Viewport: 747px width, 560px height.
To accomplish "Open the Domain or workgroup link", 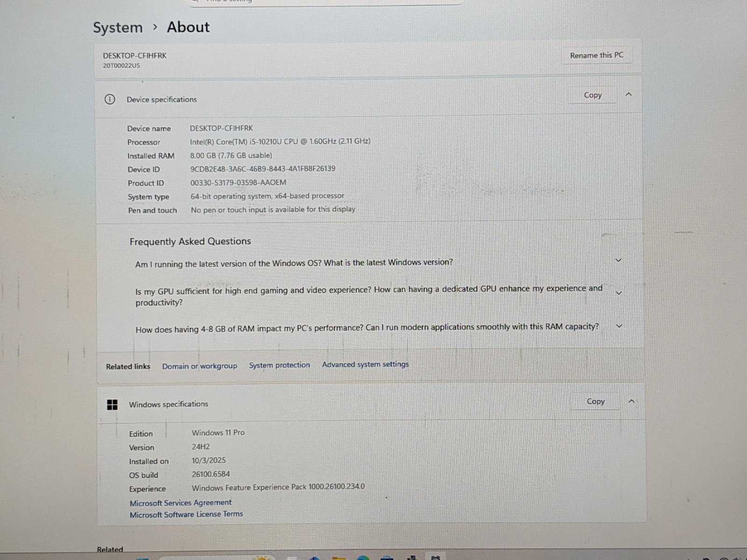I will click(x=199, y=366).
